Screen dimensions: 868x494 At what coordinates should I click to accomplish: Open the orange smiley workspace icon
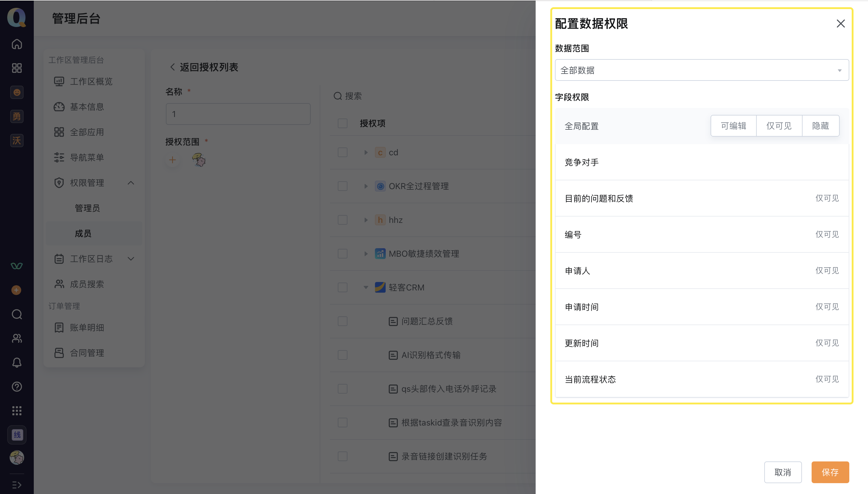(x=17, y=92)
